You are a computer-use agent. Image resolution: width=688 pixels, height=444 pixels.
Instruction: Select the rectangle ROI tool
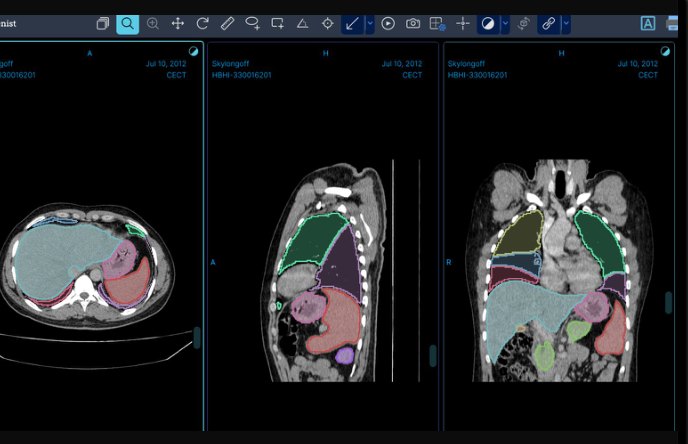[277, 24]
